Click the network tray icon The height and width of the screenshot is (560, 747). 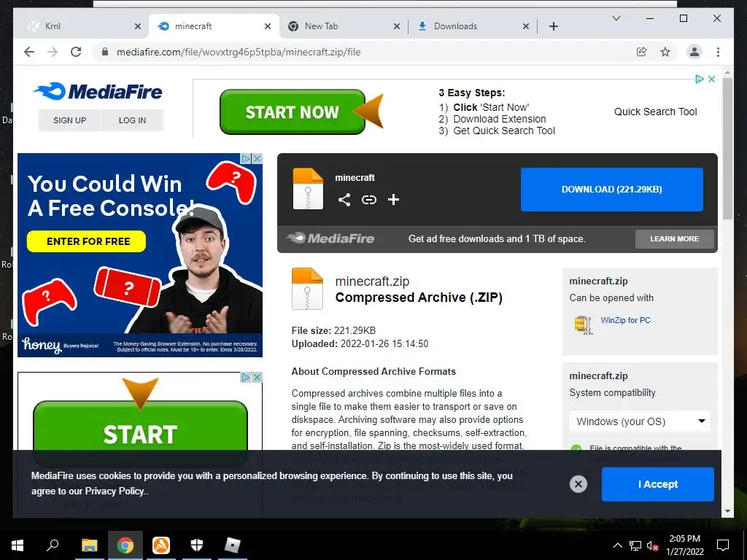(635, 545)
